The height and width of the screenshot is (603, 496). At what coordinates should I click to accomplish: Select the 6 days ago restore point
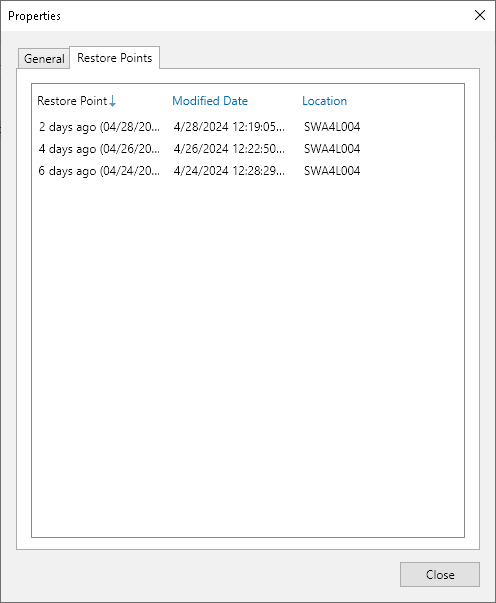coord(99,171)
